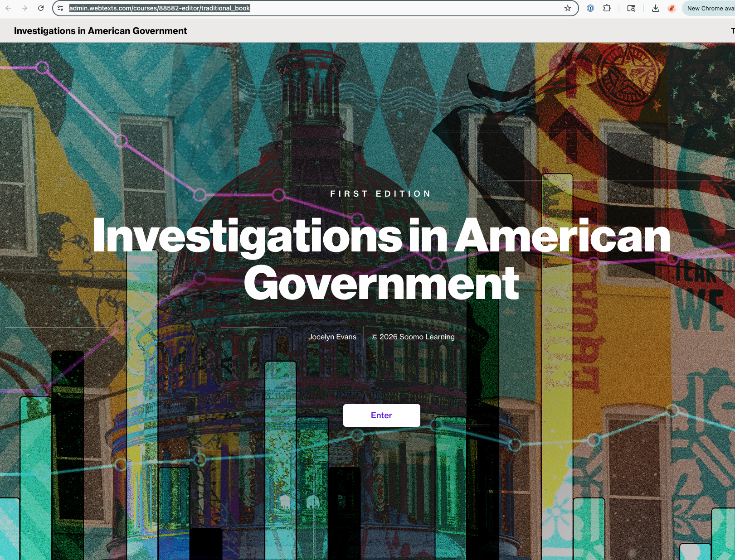Image resolution: width=735 pixels, height=560 pixels.
Task: Click the New Chrome available update button
Action: pos(709,8)
